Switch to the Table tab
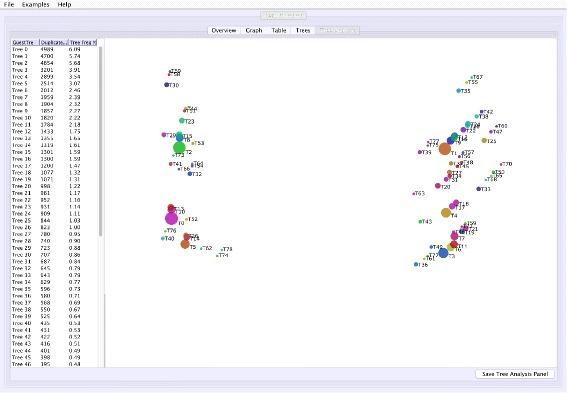The image size is (567, 393). (x=279, y=30)
